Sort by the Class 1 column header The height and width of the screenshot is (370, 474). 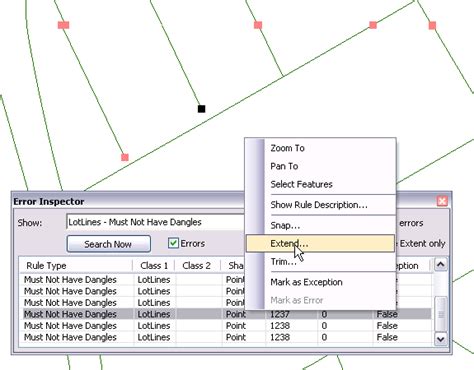tap(154, 265)
